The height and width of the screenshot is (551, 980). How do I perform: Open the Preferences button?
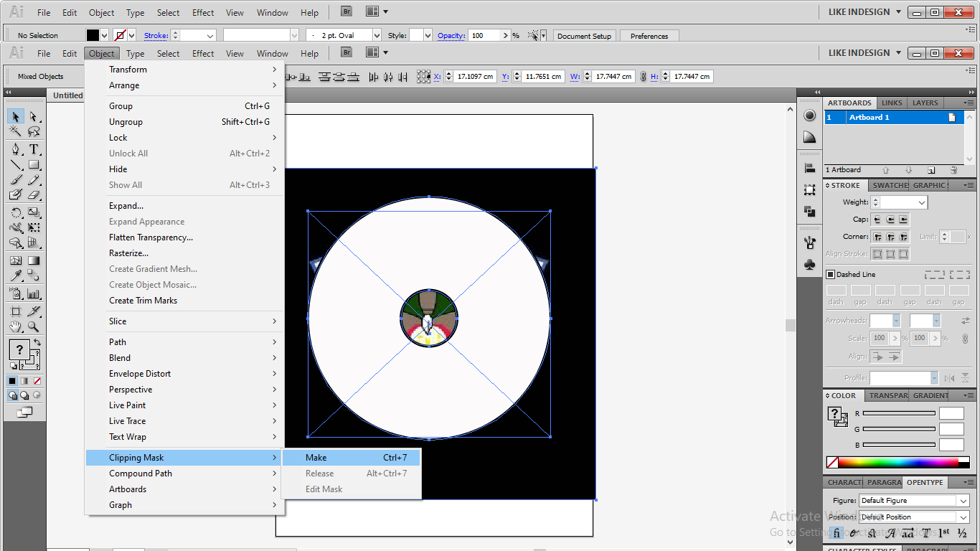tap(649, 35)
